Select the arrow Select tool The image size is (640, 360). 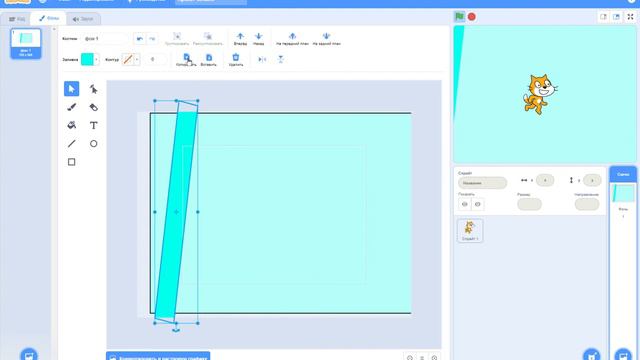71,89
